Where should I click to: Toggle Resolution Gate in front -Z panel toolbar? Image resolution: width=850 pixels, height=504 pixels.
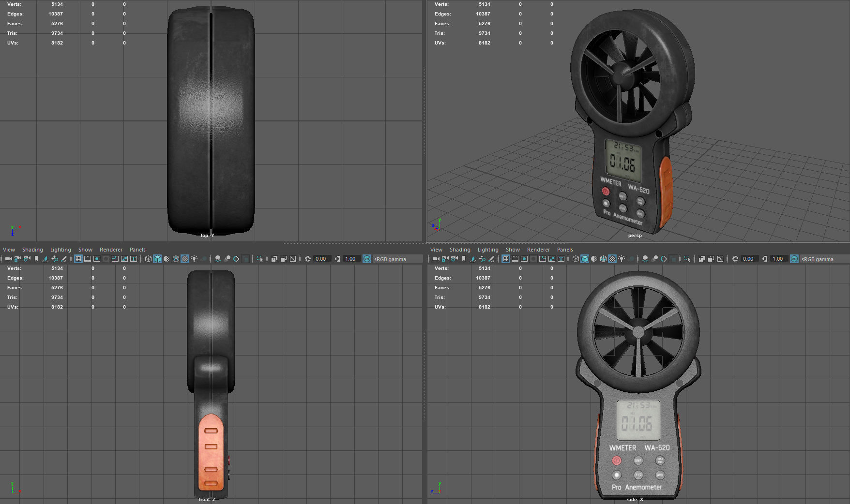[x=97, y=259]
